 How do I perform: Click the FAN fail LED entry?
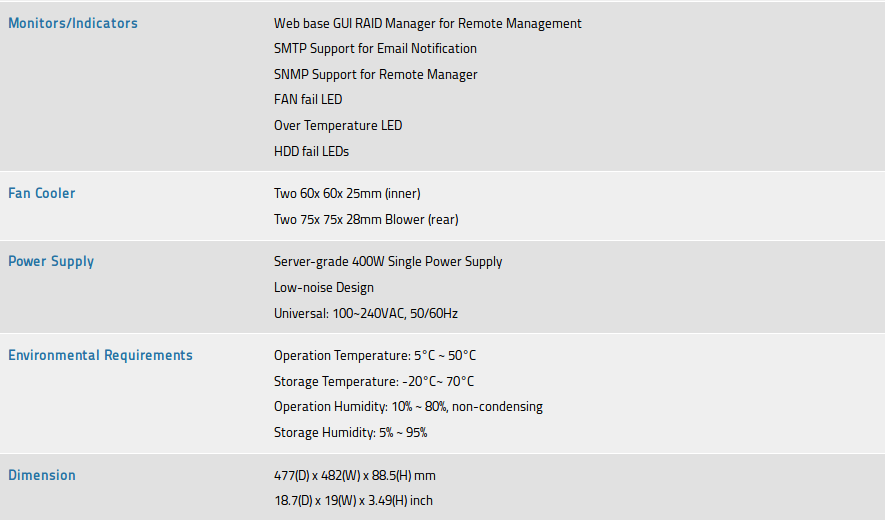pos(308,100)
